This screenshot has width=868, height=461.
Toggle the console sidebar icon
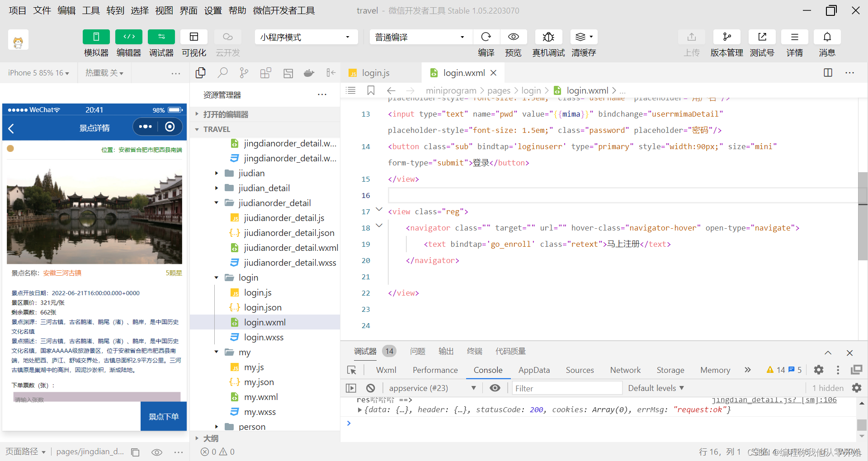click(351, 388)
